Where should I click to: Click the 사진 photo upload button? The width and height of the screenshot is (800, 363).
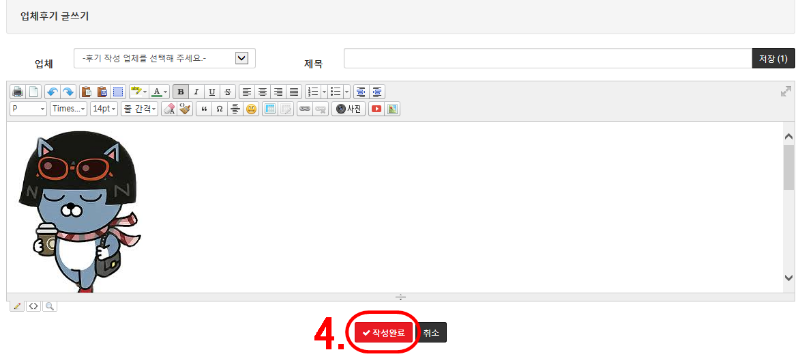click(348, 109)
